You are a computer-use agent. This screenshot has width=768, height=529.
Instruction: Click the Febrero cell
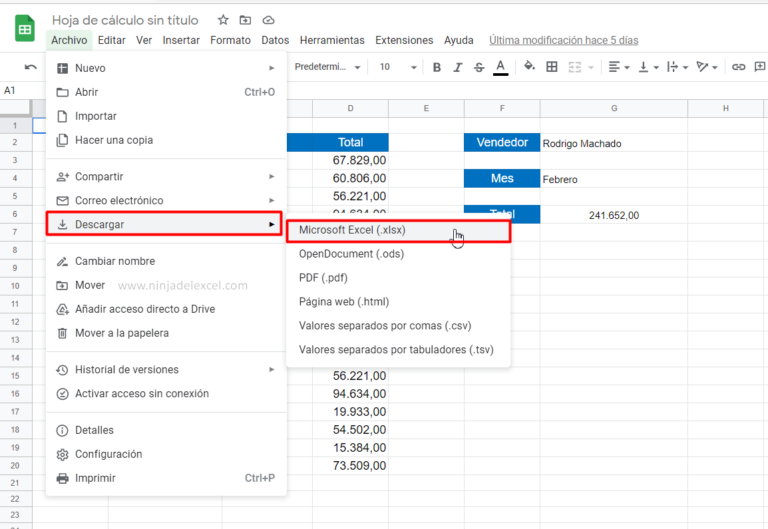click(x=614, y=179)
